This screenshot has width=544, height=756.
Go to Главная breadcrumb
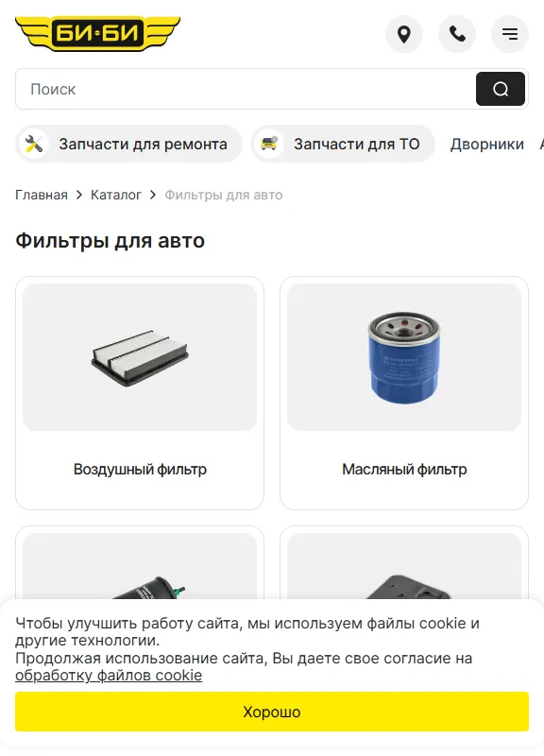pyautogui.click(x=42, y=195)
